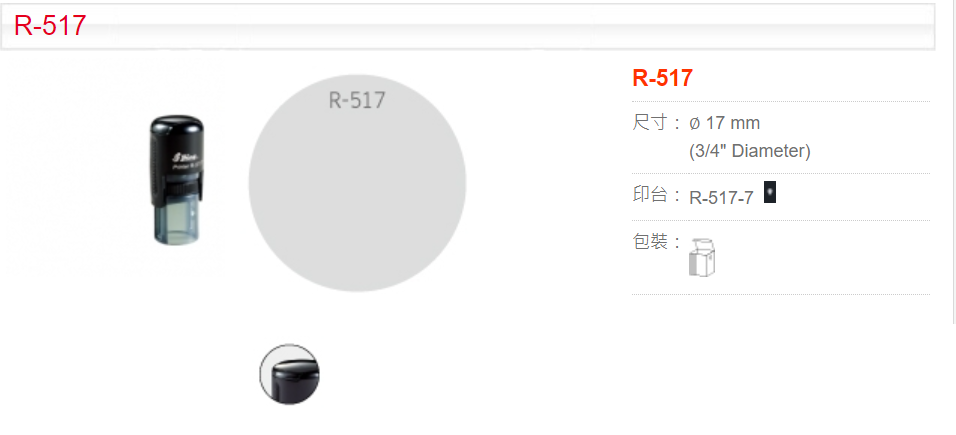This screenshot has width=956, height=435.
Task: Click the R-517 label inside gray circle
Action: 357,100
